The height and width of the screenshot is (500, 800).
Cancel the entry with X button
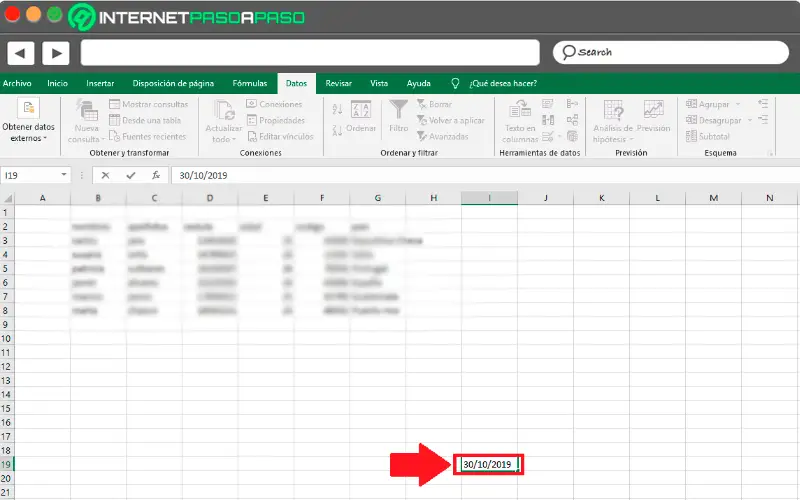pos(105,176)
